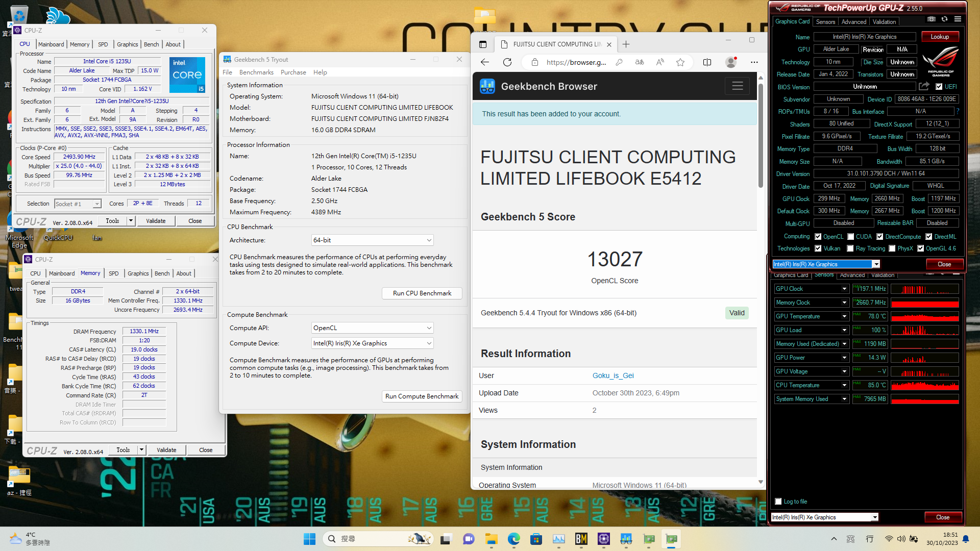Reload the Geekbench Browser page

click(x=507, y=62)
